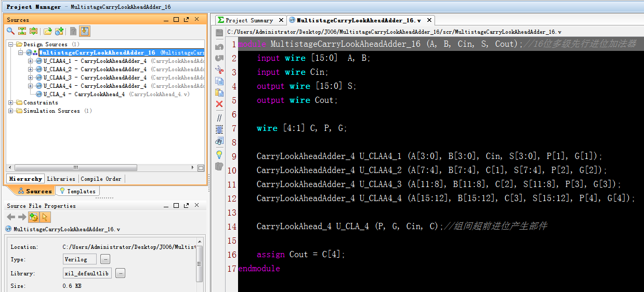
Task: Expand the U_CLAA4_1 tree node
Action: (31, 61)
